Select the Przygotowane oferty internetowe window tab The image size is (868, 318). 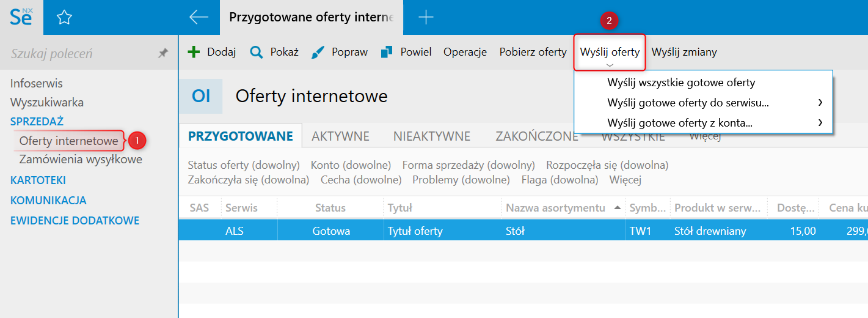[312, 17]
